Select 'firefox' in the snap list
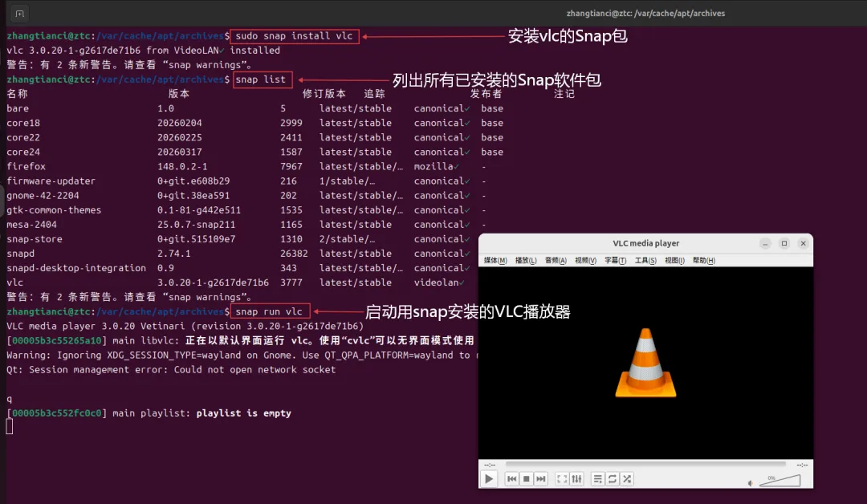The height and width of the screenshot is (504, 867). pos(26,166)
